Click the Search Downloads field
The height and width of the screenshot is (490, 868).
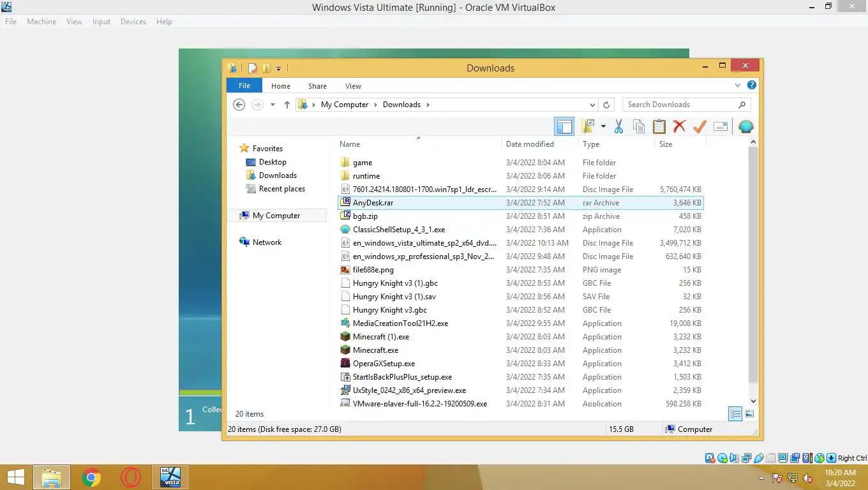tap(686, 105)
